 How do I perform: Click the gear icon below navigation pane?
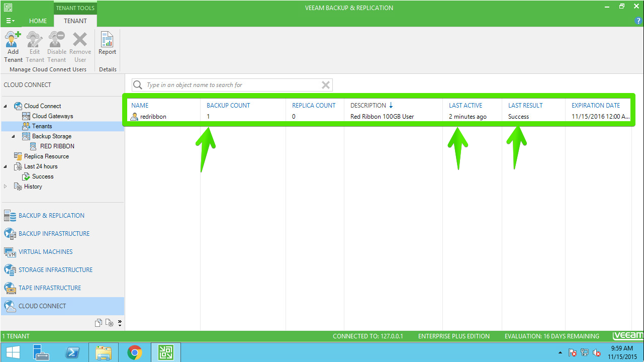(x=109, y=323)
